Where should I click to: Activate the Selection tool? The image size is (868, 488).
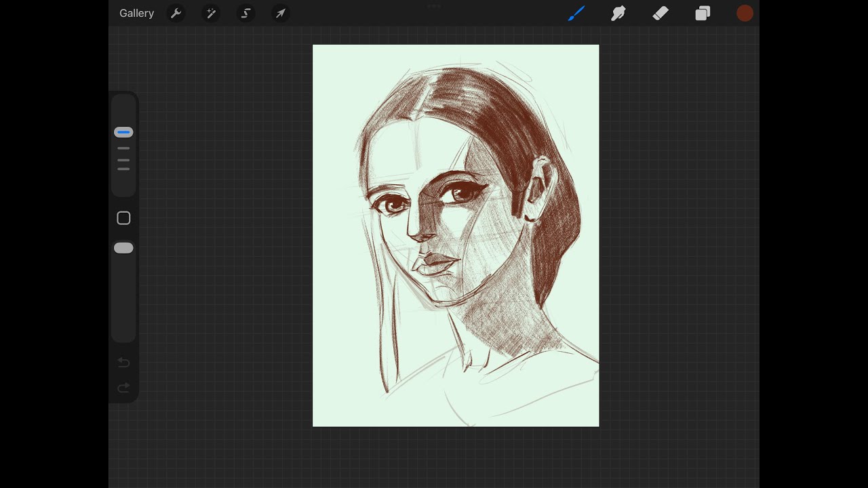point(245,14)
